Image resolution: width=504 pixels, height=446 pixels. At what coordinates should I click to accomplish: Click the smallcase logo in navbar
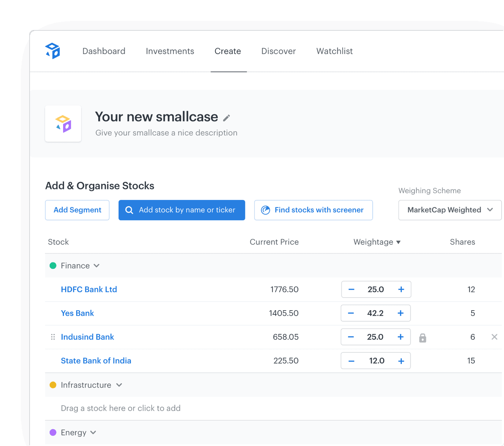coord(52,51)
